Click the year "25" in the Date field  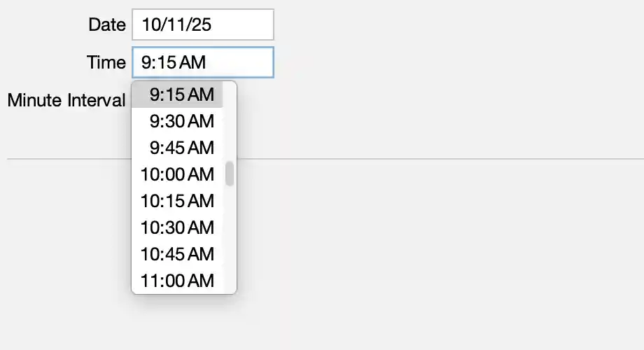pos(201,25)
